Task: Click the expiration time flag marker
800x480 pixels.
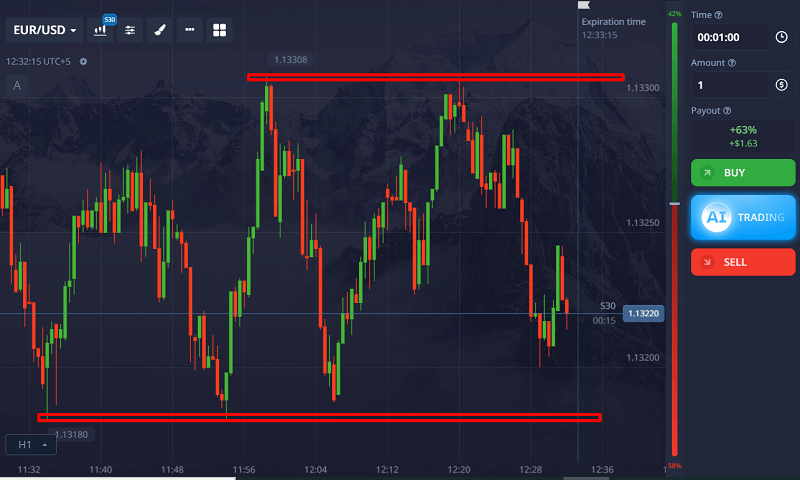Action: pyautogui.click(x=584, y=5)
